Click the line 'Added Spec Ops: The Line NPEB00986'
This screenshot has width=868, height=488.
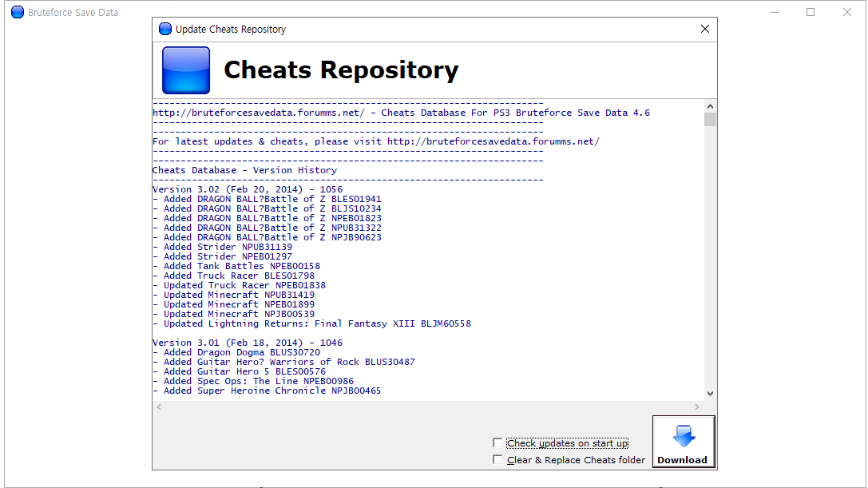(253, 381)
